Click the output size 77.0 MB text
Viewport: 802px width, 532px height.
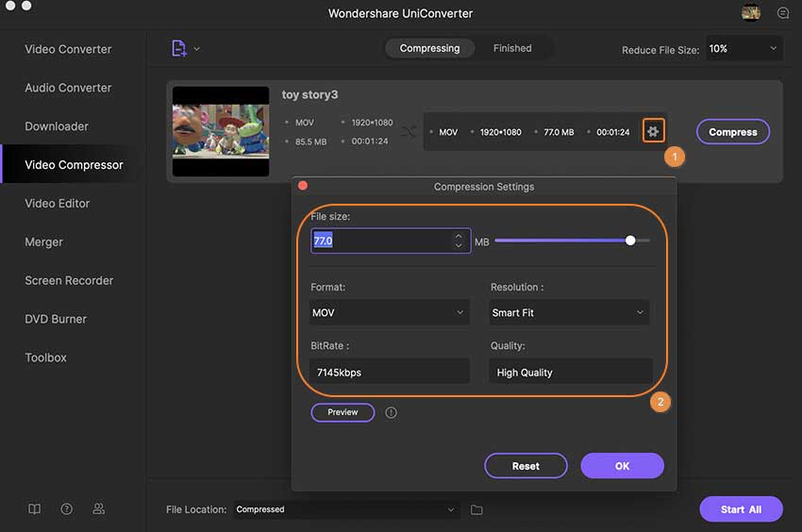559,132
